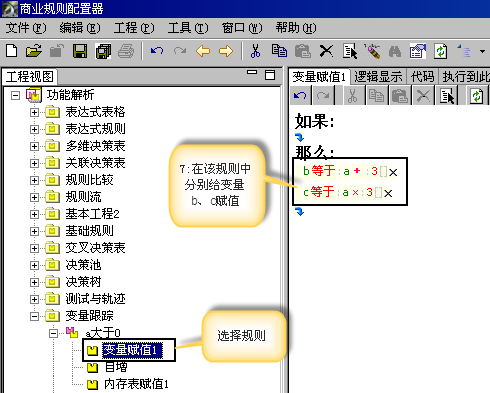Click paste in rule editor toolbar

(x=400, y=96)
